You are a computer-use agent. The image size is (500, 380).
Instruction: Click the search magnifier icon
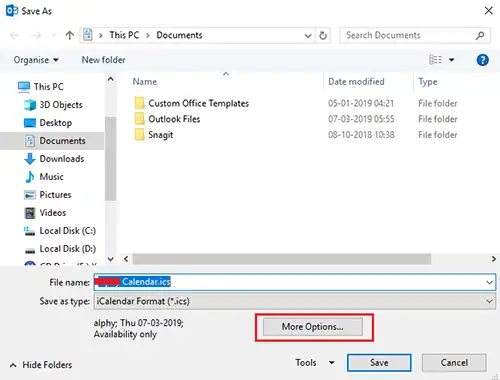(x=480, y=35)
